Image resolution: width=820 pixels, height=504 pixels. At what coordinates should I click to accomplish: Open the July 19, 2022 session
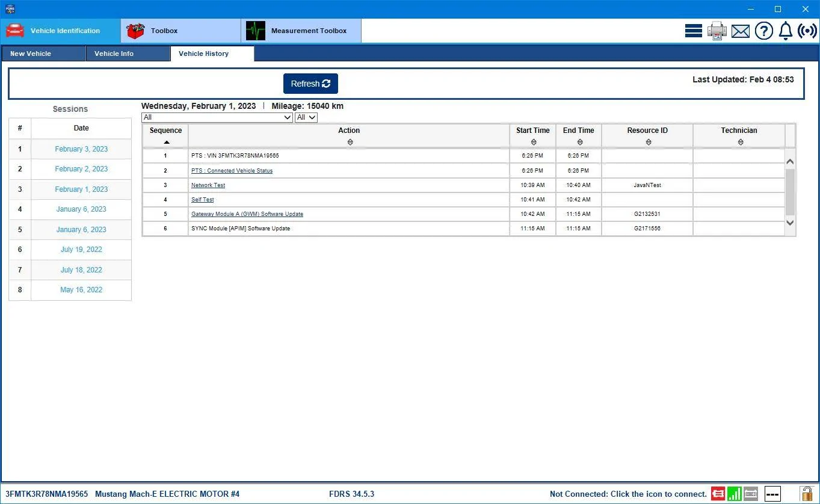coord(81,250)
